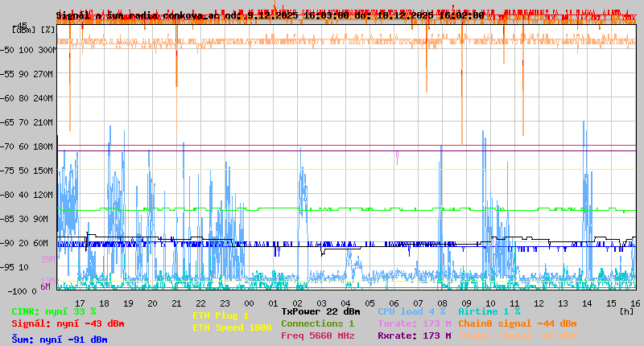Click hour '19' on the time axis
Image resolution: width=644 pixels, height=346 pixels.
tap(128, 303)
